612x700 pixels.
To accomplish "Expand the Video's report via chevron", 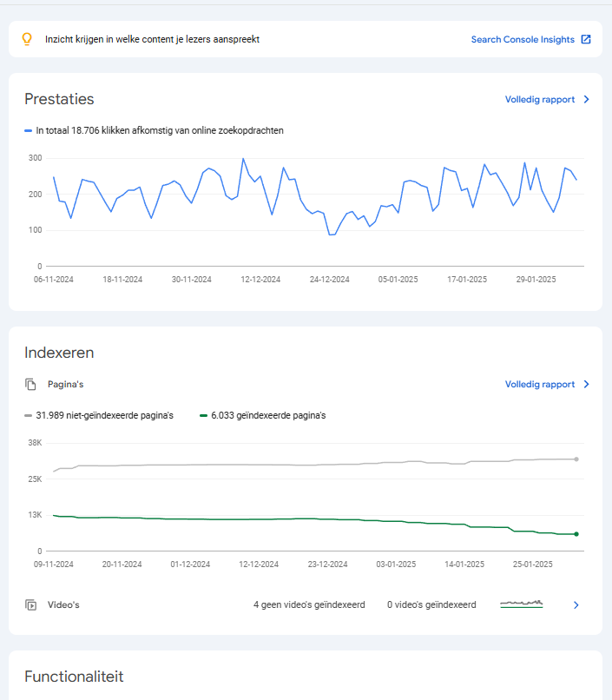I will click(576, 604).
